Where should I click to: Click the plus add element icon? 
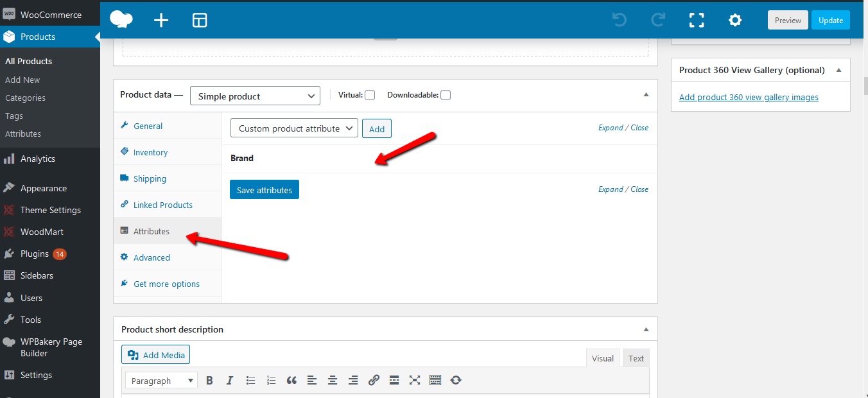(x=161, y=21)
